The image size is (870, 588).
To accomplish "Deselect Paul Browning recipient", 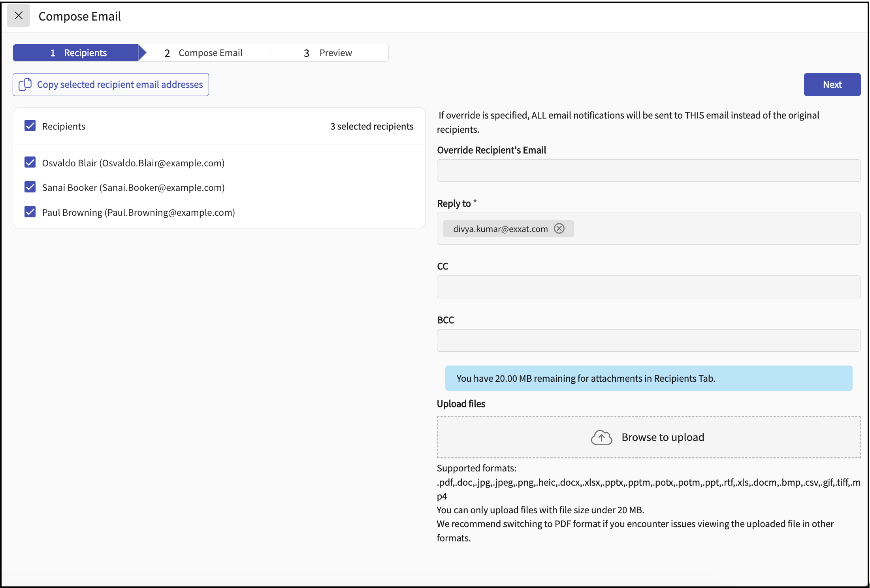I will (x=30, y=212).
